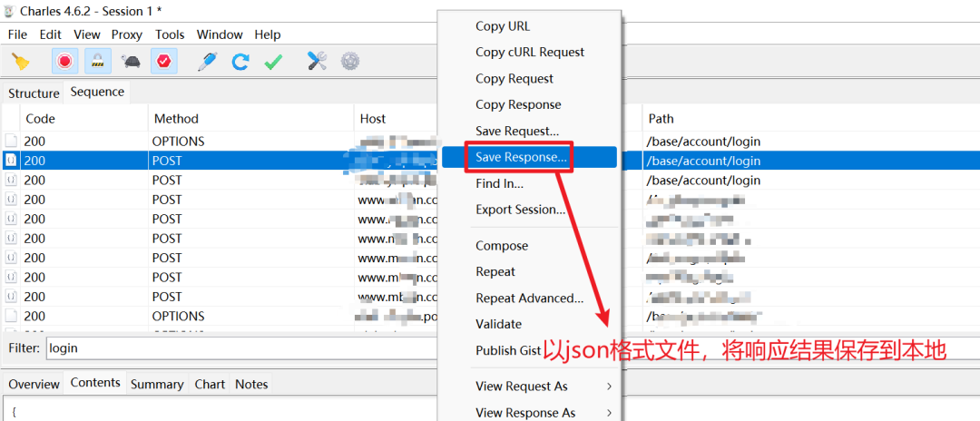Switch to the Sequence tab
This screenshot has height=421, width=980.
97,92
